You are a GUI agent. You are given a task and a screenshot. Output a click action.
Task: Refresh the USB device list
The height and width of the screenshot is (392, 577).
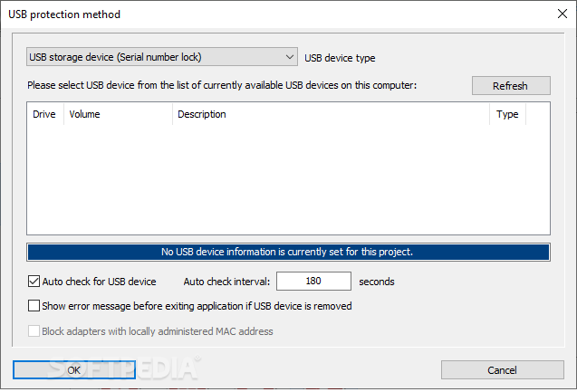pyautogui.click(x=511, y=86)
